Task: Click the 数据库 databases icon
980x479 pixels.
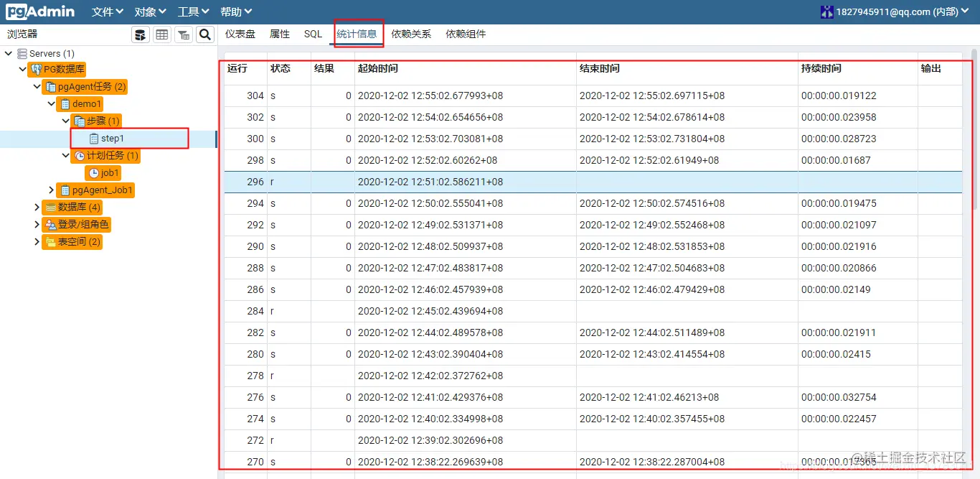Action: click(51, 208)
